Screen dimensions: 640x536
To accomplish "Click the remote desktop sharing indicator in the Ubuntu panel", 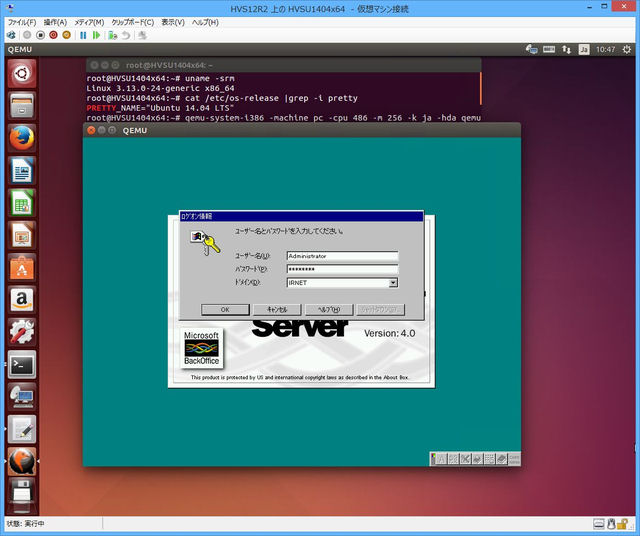I will (x=531, y=49).
